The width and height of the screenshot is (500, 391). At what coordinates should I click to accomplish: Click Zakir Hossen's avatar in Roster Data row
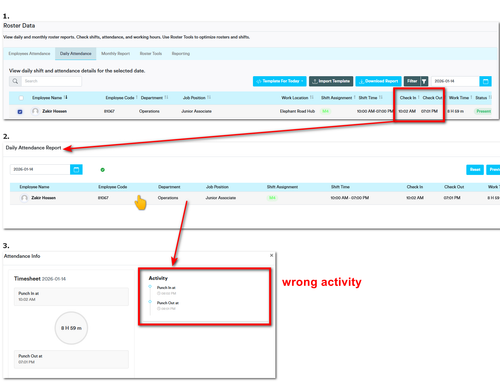35,111
